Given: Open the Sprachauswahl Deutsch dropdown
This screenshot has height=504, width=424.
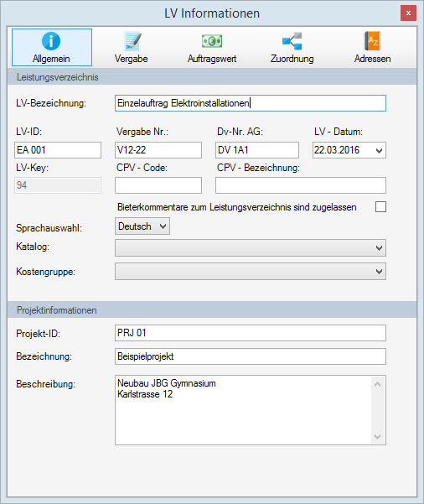Looking at the screenshot, I should click(142, 226).
